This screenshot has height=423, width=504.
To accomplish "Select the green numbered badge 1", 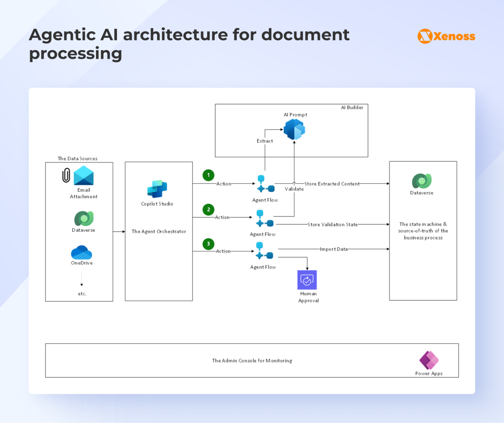I will tap(208, 175).
